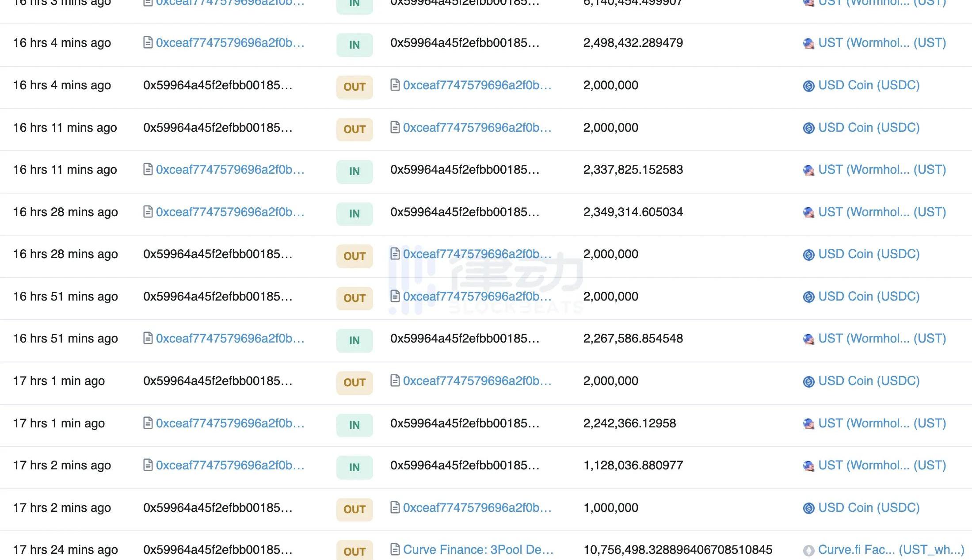Click the contract document icon in the 16 hrs 28 mins IN row
Screen dimensions: 972x560
148,212
